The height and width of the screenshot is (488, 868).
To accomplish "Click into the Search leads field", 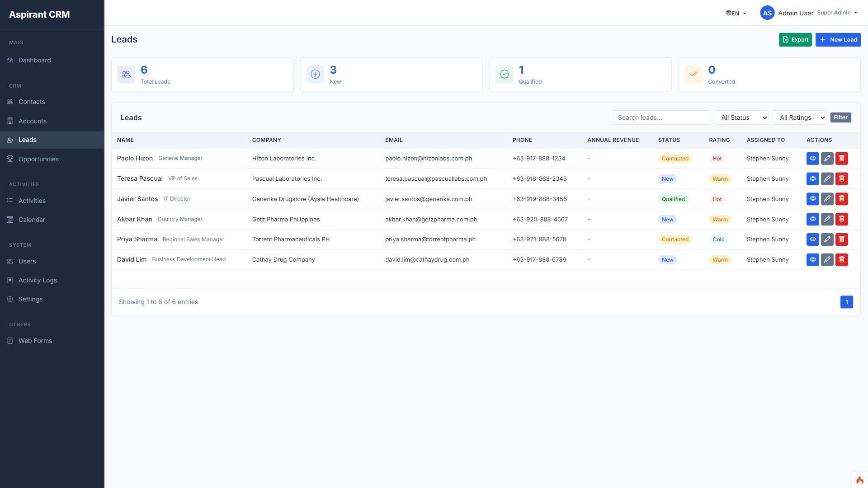I will click(x=660, y=117).
